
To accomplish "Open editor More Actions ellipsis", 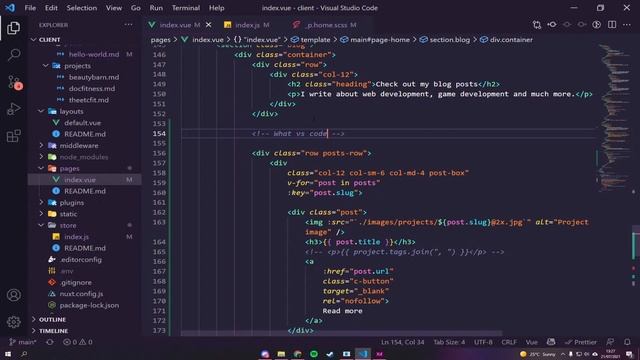I will pyautogui.click(x=627, y=25).
